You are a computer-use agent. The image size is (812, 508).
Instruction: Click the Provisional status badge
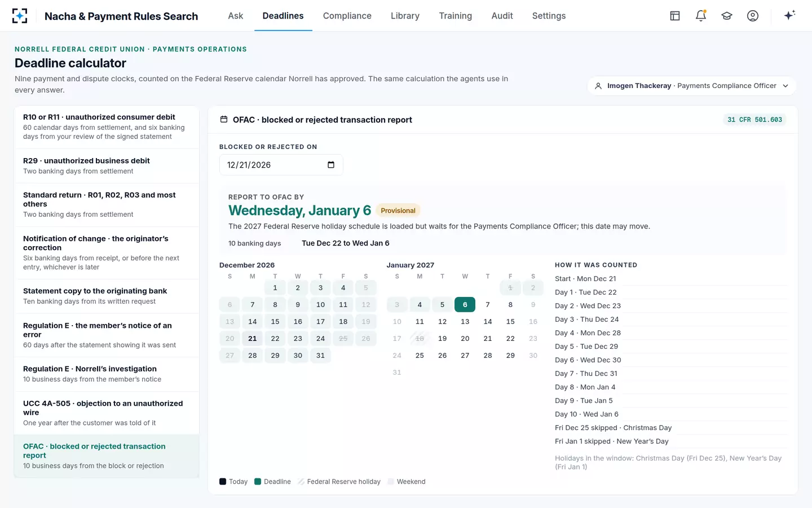(x=398, y=211)
